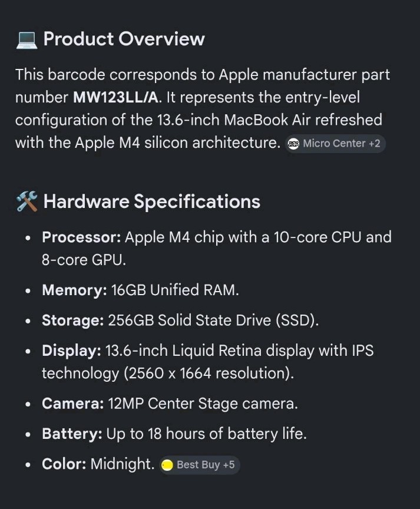Click the Memory label in the specs list

point(74,290)
